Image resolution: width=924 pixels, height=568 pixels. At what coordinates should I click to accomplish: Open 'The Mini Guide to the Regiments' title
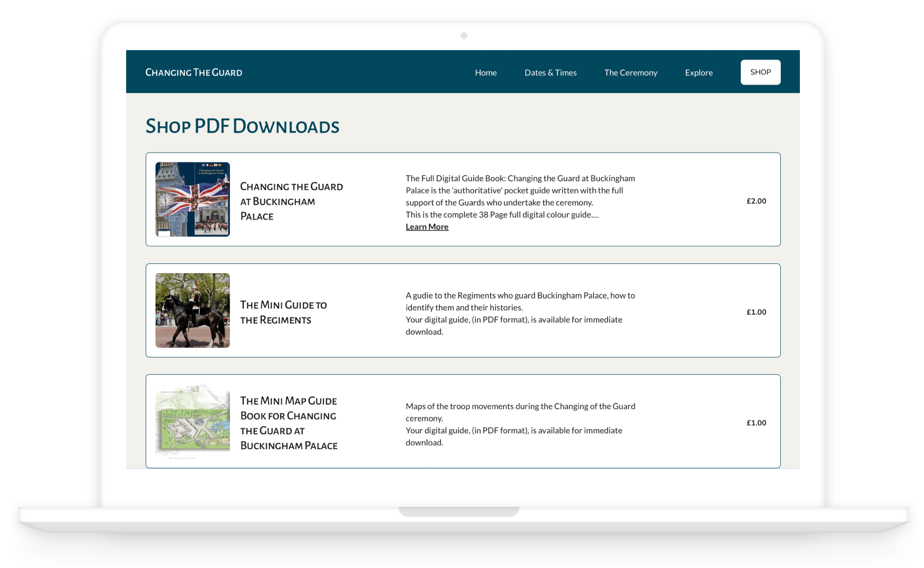tap(284, 313)
